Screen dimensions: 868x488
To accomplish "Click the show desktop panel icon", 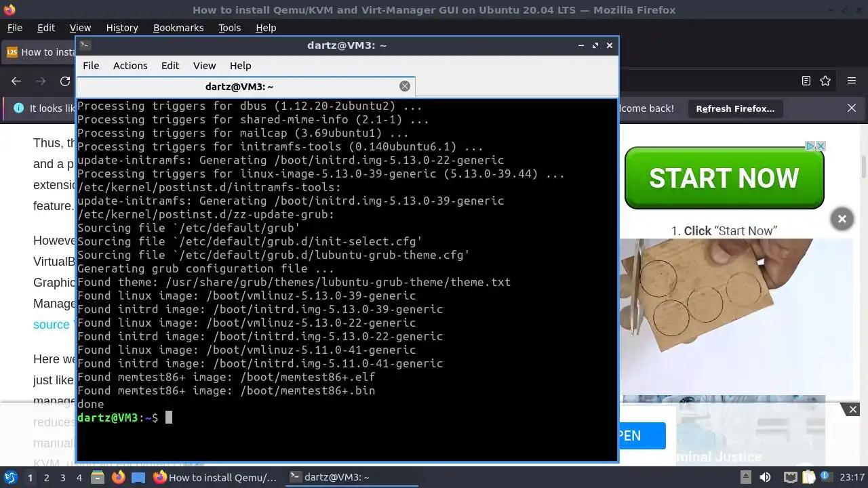I will [138, 477].
